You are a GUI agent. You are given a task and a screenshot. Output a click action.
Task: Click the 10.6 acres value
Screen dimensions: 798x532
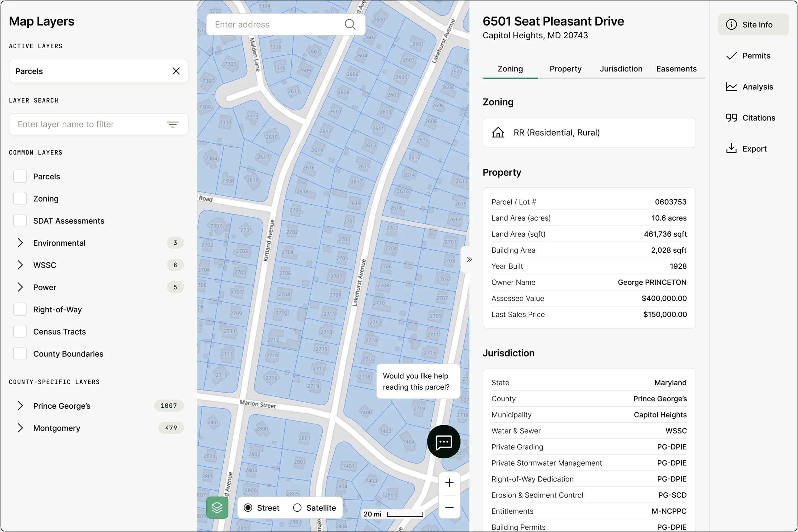pos(669,218)
